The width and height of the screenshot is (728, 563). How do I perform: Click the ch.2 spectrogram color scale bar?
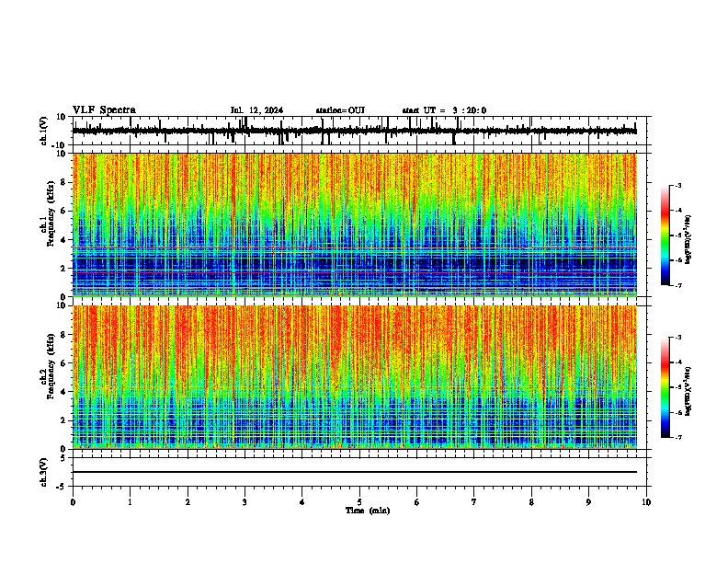[665, 387]
